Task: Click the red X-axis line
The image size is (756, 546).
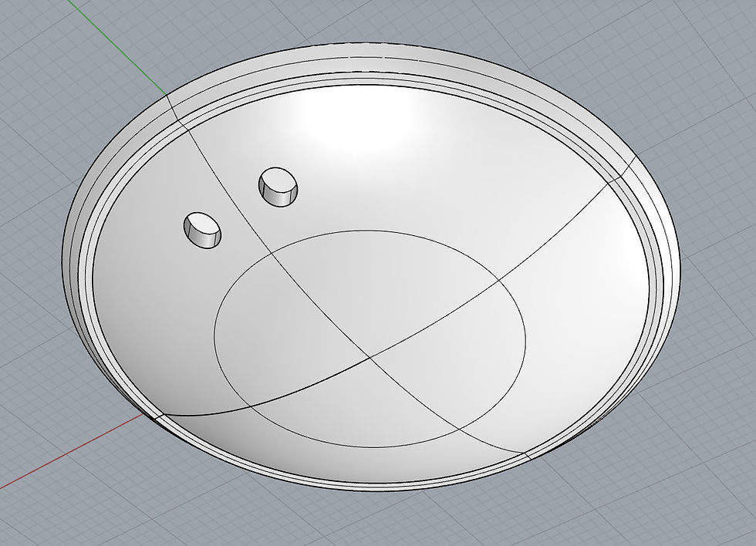Action: (73, 452)
